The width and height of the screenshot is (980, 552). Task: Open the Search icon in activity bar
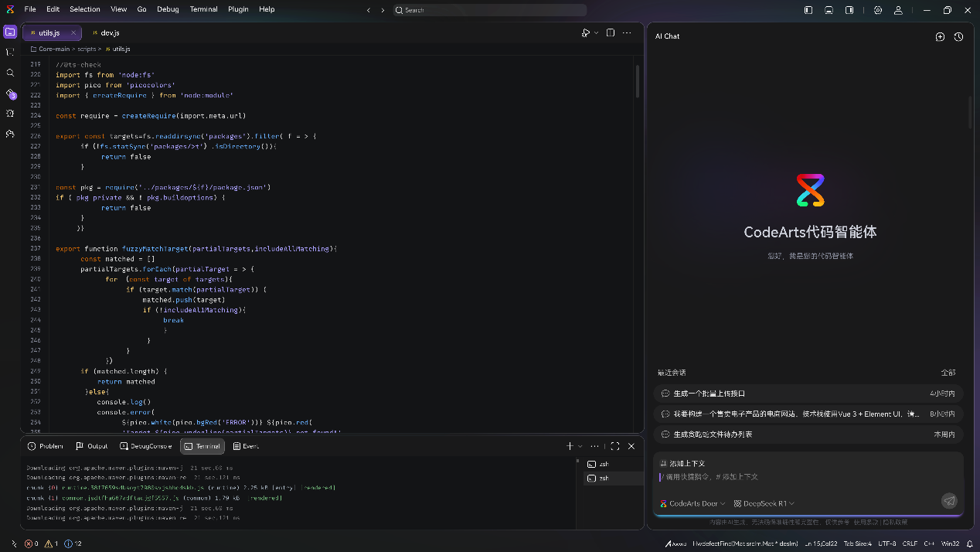(10, 73)
